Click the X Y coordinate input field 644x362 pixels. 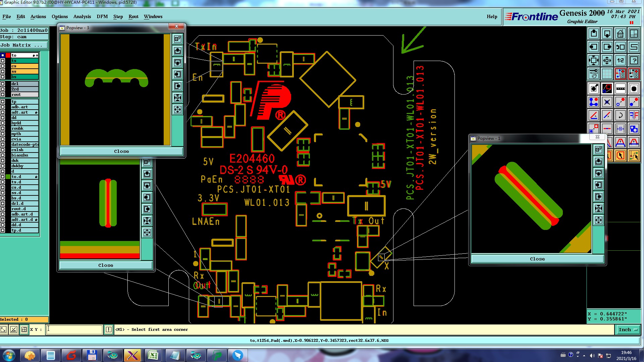[x=74, y=329]
